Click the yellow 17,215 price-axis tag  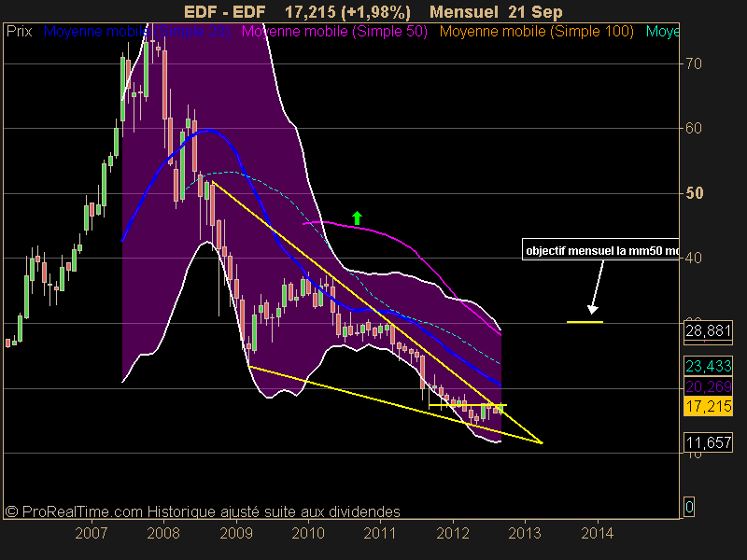(x=709, y=406)
